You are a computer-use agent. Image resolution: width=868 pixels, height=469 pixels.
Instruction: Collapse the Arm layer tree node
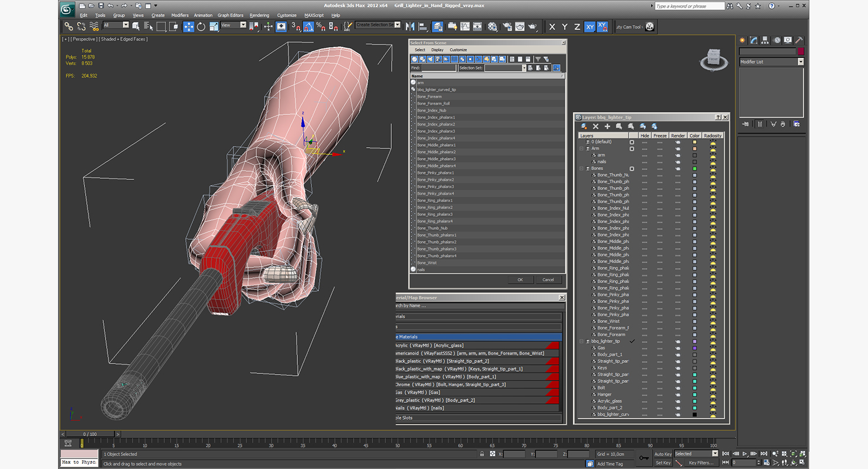(x=582, y=149)
